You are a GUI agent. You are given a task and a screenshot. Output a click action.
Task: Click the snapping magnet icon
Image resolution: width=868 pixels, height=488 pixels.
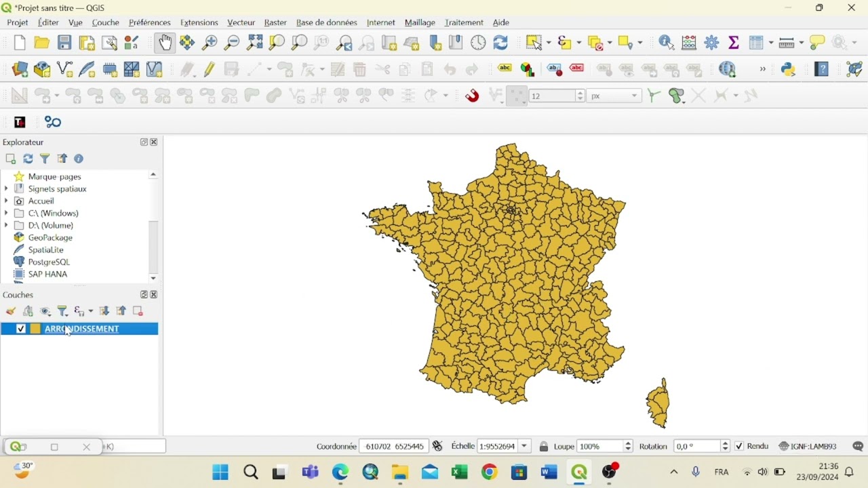tap(473, 96)
